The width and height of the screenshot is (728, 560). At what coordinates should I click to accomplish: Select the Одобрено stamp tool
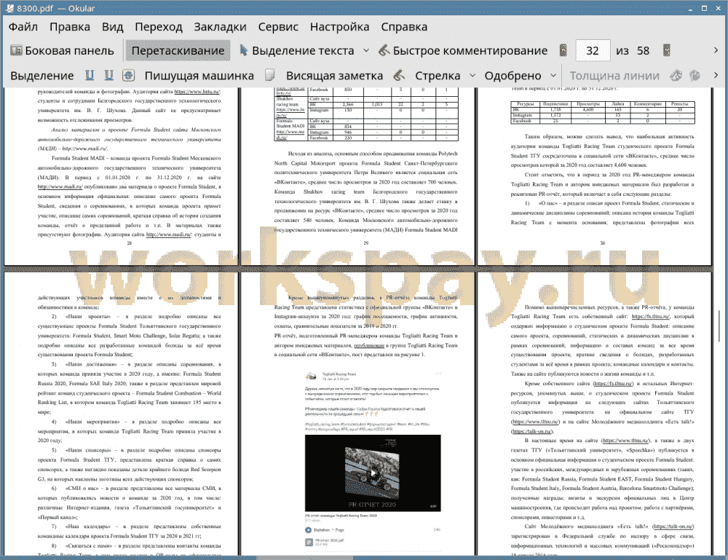click(513, 76)
